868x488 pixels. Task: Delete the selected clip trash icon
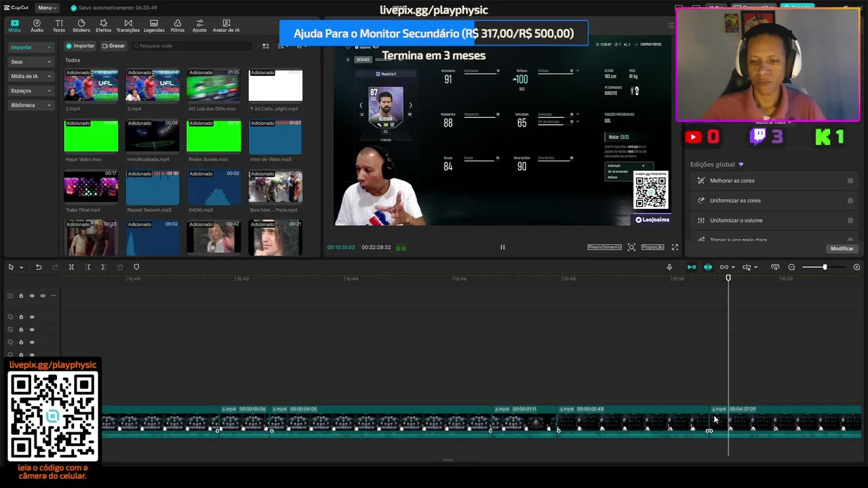pos(120,267)
